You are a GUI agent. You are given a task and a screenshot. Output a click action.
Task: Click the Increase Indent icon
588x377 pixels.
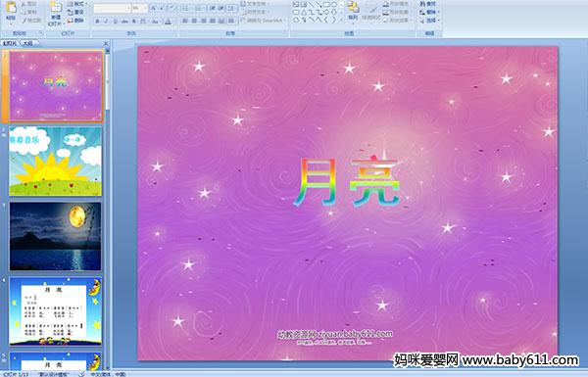[221, 8]
